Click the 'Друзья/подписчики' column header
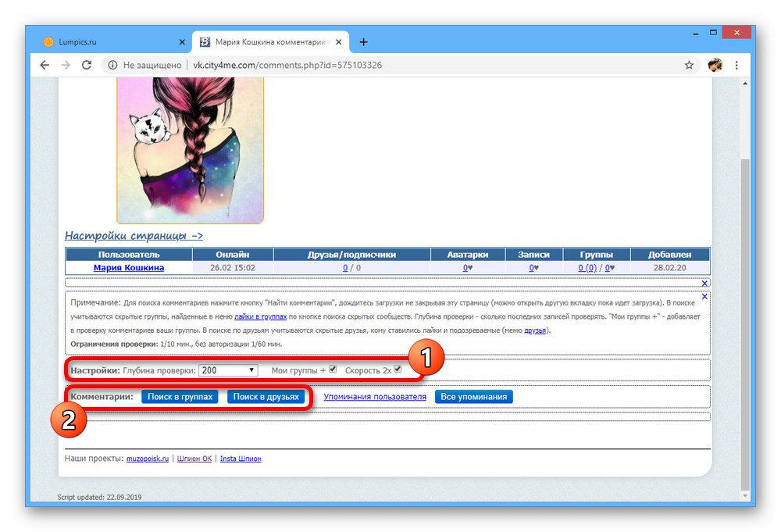This screenshot has height=532, width=781. 351,255
